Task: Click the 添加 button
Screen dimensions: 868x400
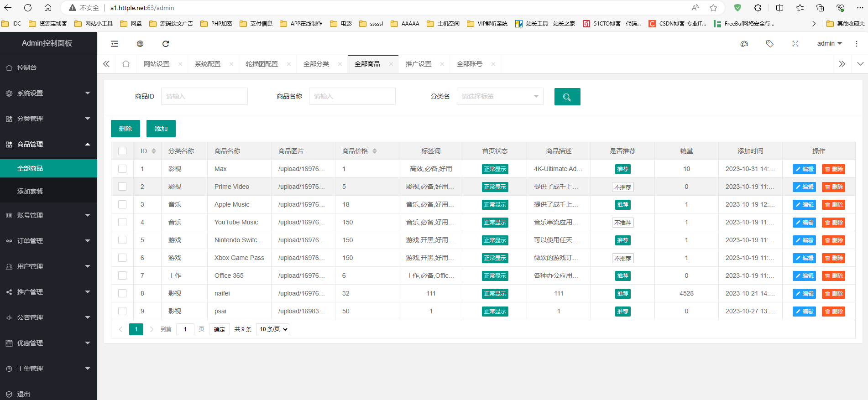Action: [161, 129]
